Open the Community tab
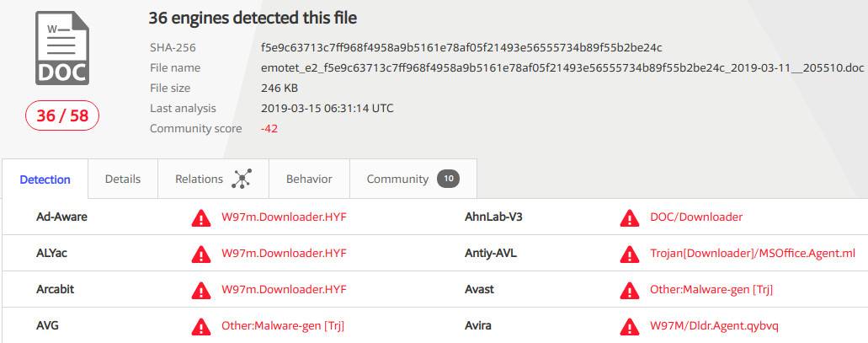 (x=413, y=179)
